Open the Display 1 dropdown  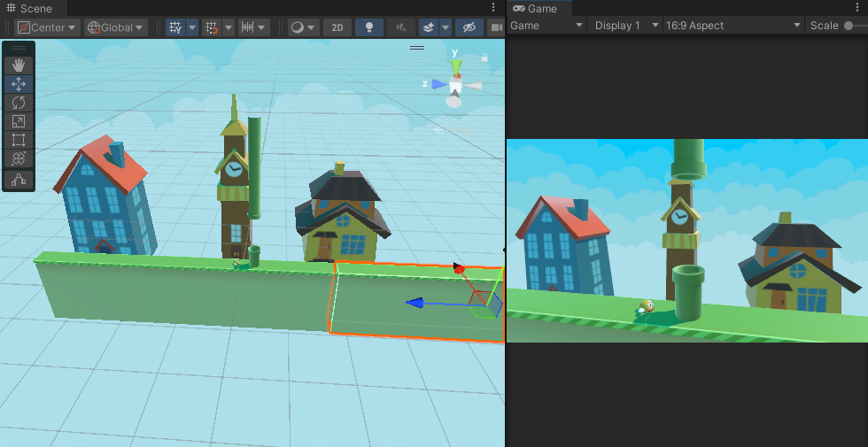(625, 26)
